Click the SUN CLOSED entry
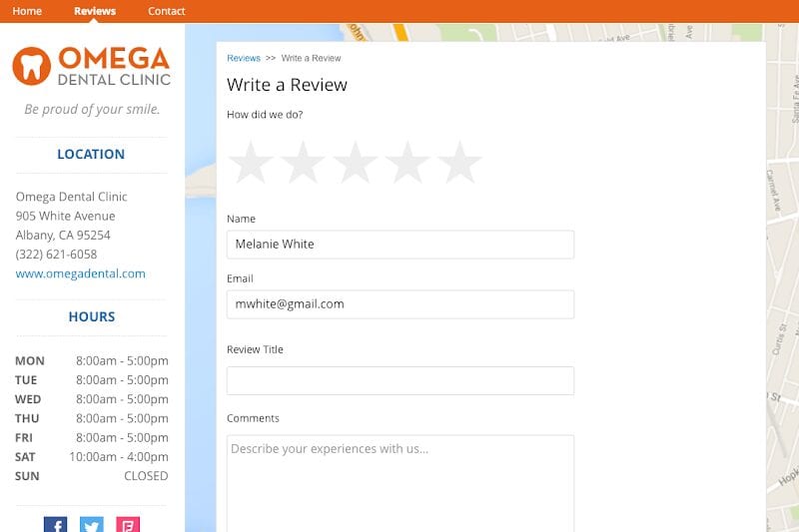 (92, 476)
